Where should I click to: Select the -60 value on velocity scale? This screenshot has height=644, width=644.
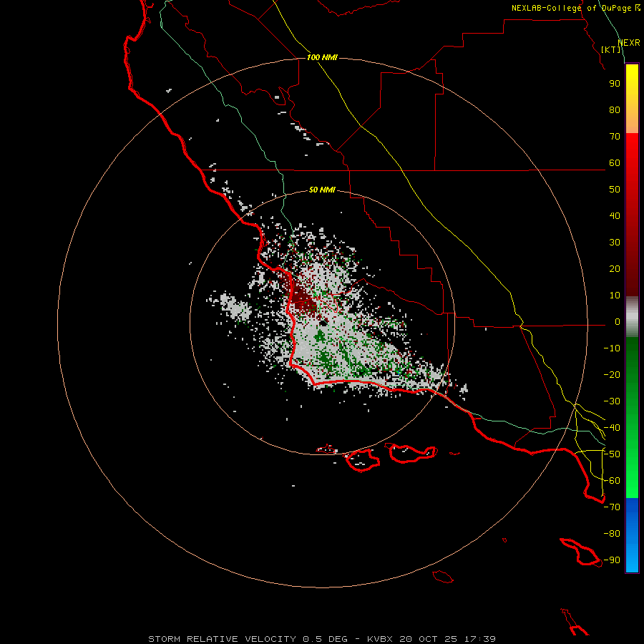click(x=612, y=481)
